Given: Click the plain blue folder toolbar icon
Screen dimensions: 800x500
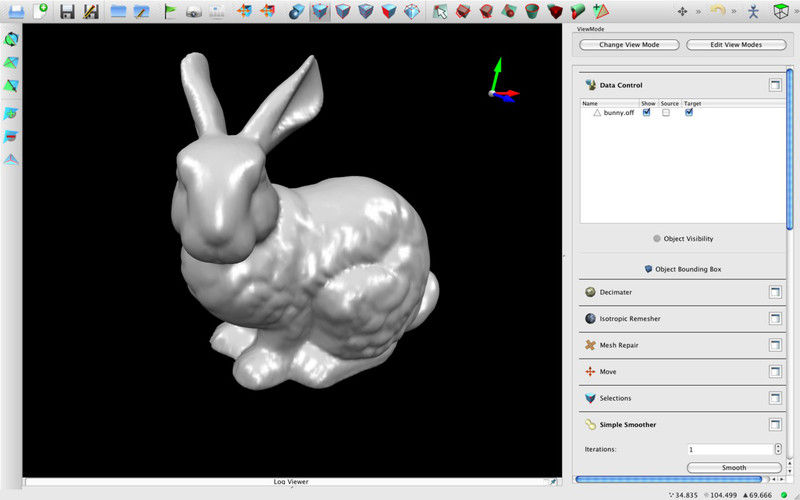Looking at the screenshot, I should point(118,11).
